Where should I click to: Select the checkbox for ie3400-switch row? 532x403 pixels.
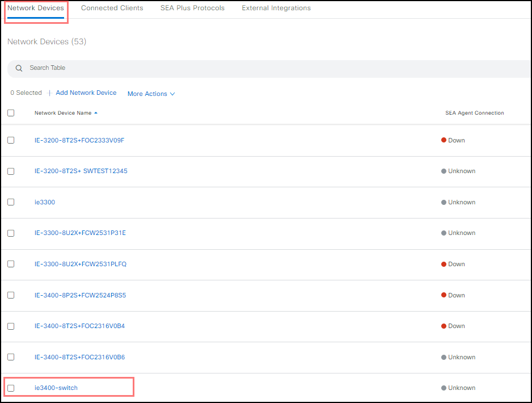point(11,387)
